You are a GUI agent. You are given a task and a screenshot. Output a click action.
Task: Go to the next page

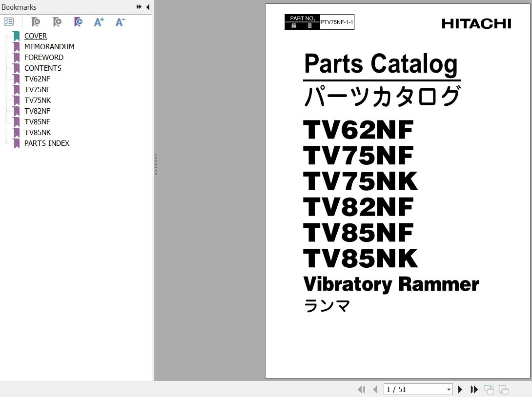coord(460,390)
